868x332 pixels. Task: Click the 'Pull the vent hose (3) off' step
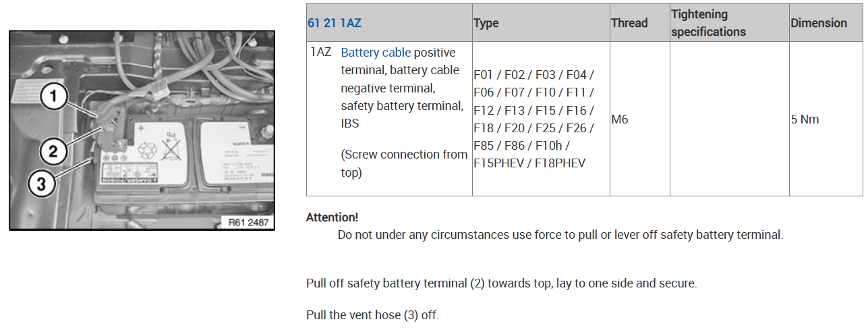coord(372,315)
